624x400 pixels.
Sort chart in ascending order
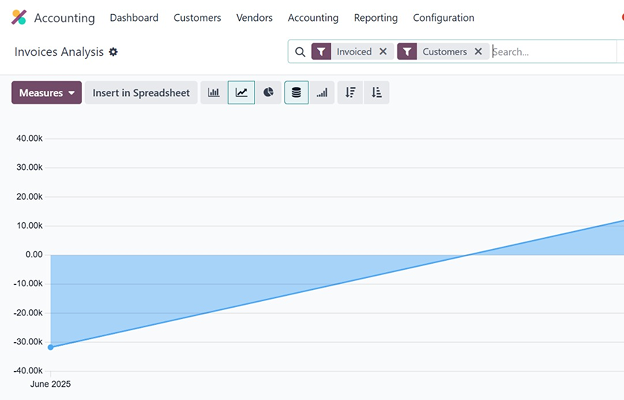pyautogui.click(x=376, y=93)
